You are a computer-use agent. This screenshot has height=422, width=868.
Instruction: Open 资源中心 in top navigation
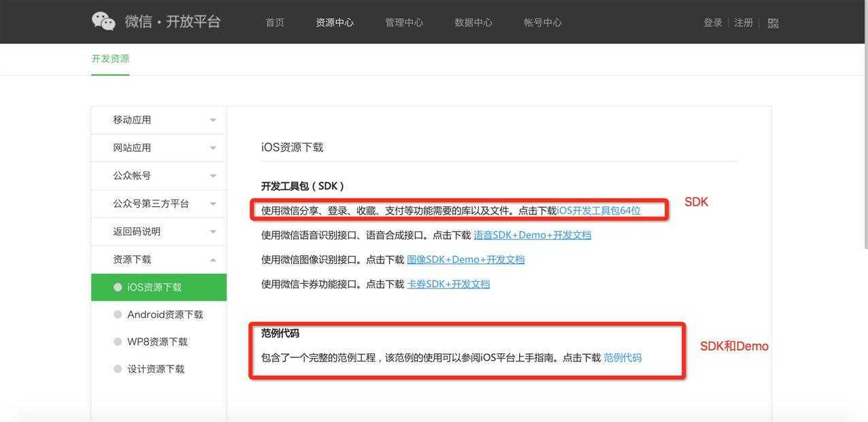pyautogui.click(x=335, y=22)
